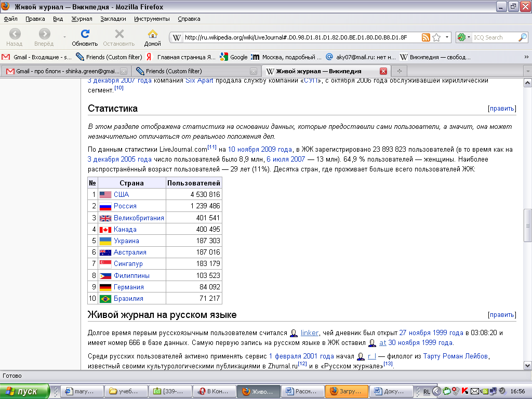Viewport: 532px width, 399px height.
Task: Open the Google bookmark
Action: 234,57
